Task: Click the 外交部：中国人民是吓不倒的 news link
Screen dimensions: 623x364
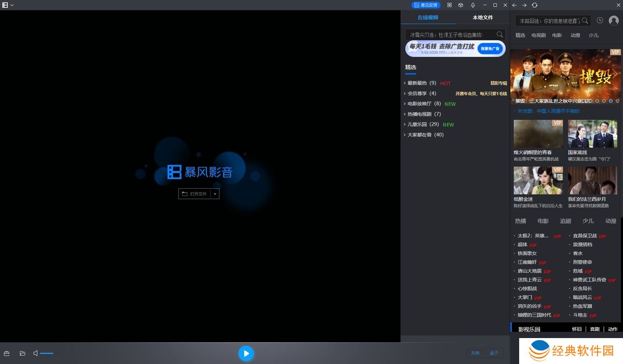Action: (548, 111)
